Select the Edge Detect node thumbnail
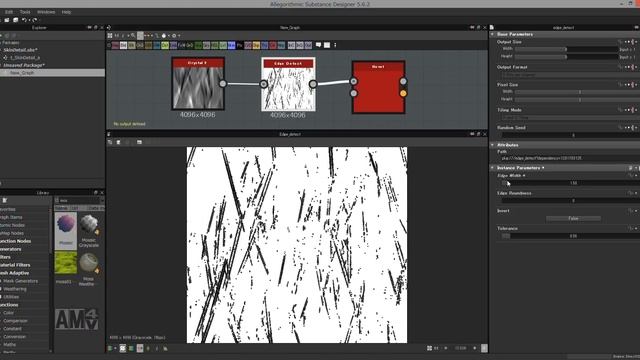The height and width of the screenshot is (360, 640). point(288,84)
